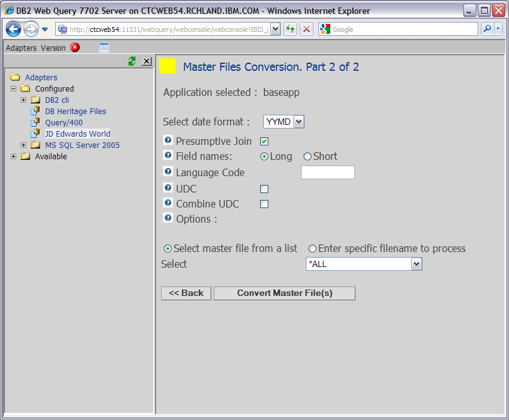Uncheck the Presumptive Join checkbox
Viewport: 509px width, 420px height.
pos(265,141)
